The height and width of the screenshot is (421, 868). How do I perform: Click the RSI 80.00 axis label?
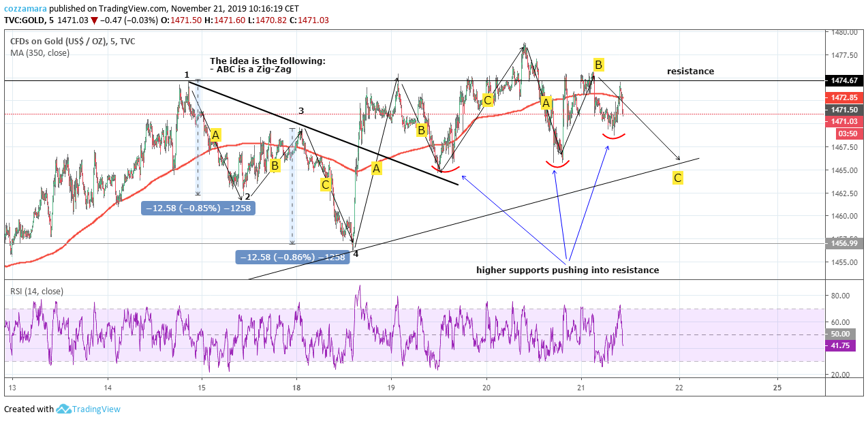click(x=840, y=296)
